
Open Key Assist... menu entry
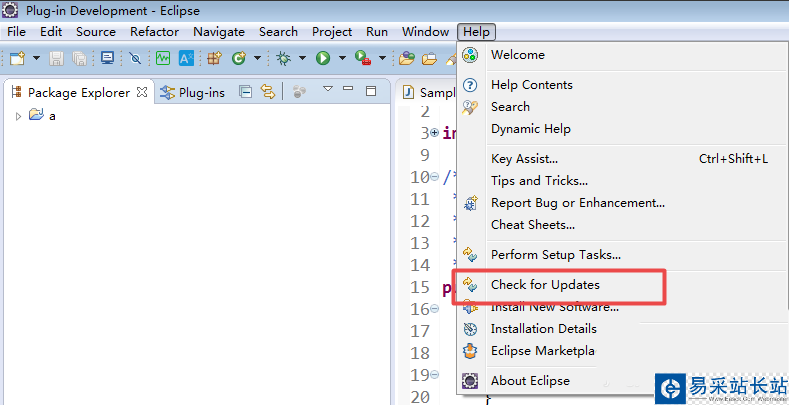point(622,159)
